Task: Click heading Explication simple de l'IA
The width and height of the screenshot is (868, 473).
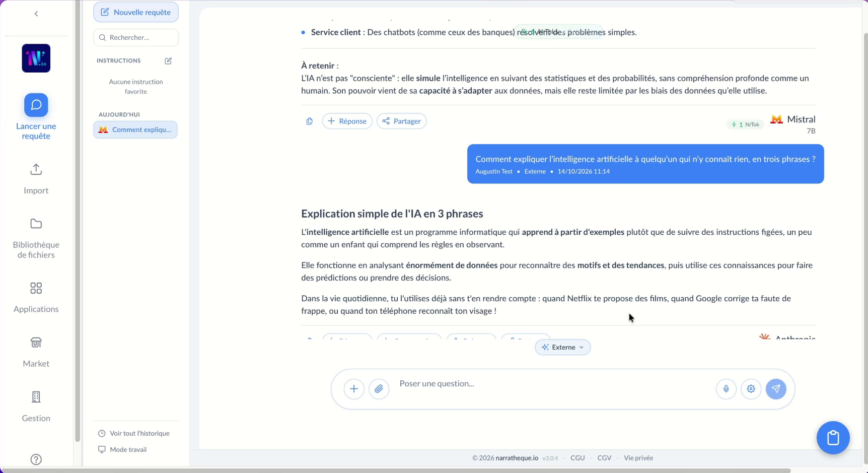Action: (x=392, y=214)
